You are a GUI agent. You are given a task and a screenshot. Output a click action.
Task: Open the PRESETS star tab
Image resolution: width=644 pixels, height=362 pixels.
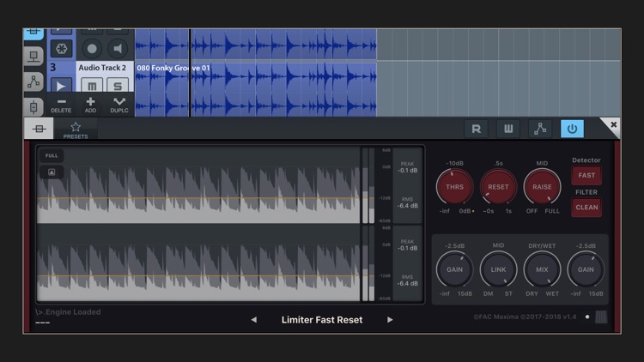(76, 130)
